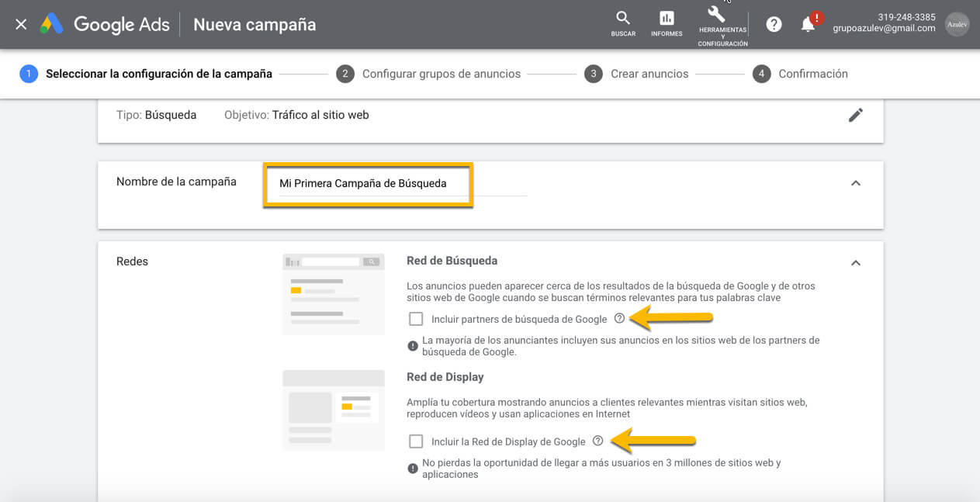Close the Nueva campaña with the X
Screen dimensions: 980x502
(x=20, y=24)
